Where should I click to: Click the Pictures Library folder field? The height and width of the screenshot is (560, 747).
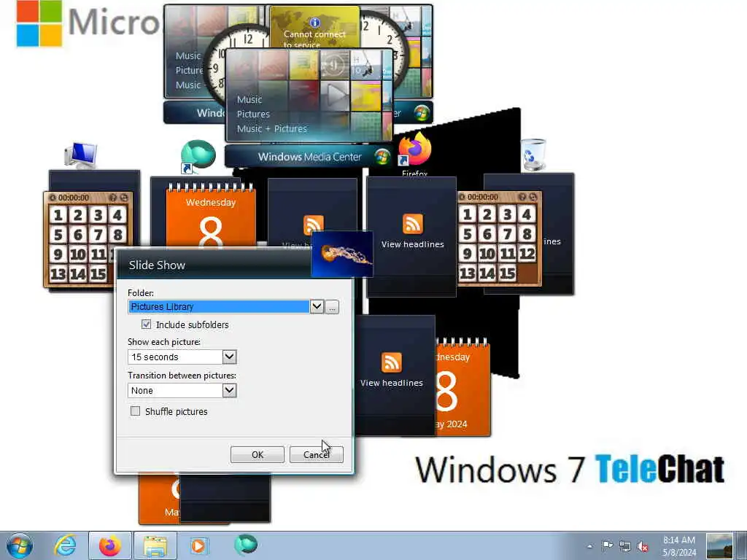[x=219, y=307]
